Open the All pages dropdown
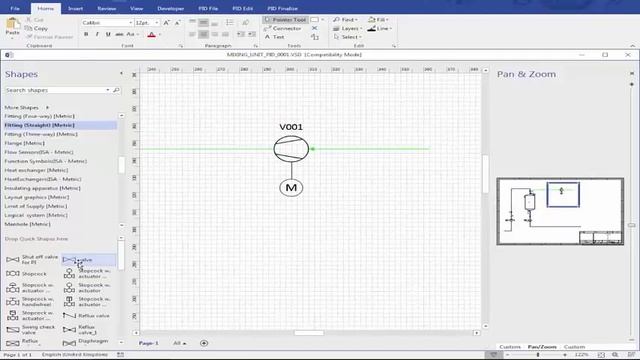Viewport: 640px width, 360px height. click(x=180, y=343)
